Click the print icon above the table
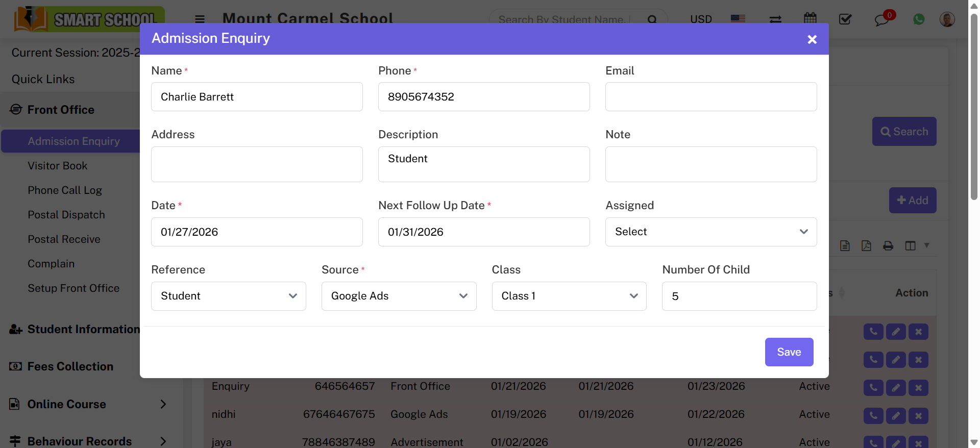Image resolution: width=980 pixels, height=448 pixels. [x=888, y=246]
